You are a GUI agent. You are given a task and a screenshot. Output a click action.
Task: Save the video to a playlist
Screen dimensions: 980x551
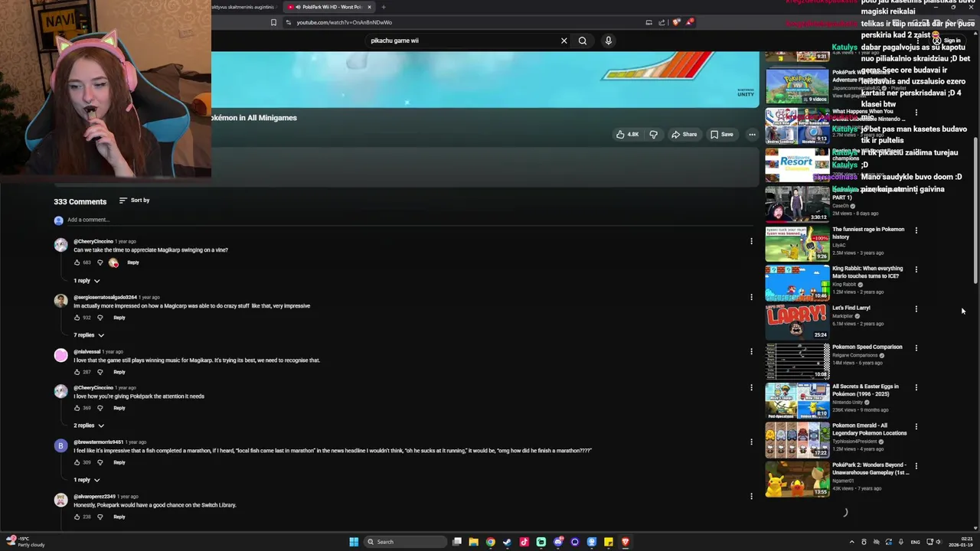[x=721, y=135]
